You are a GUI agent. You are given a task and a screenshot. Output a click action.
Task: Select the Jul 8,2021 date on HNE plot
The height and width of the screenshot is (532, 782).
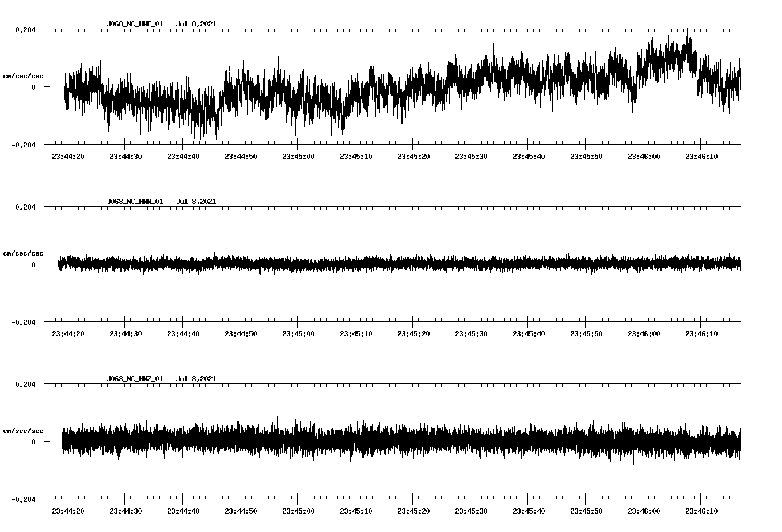click(196, 24)
